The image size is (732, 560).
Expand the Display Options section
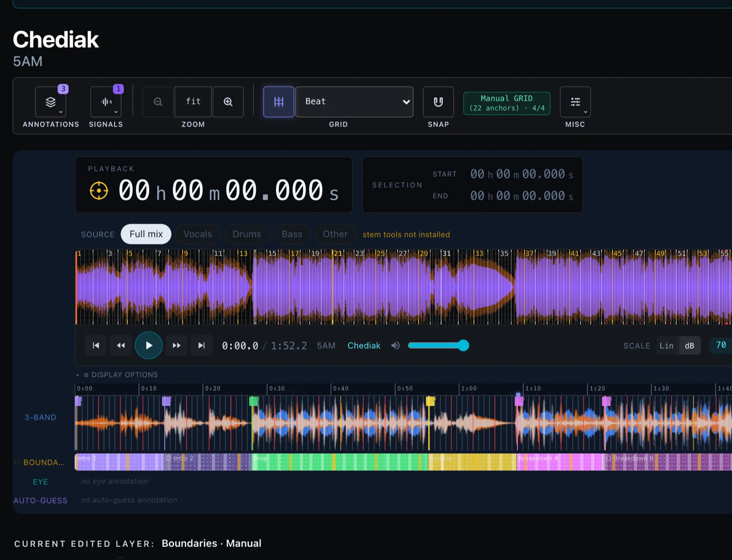click(117, 374)
